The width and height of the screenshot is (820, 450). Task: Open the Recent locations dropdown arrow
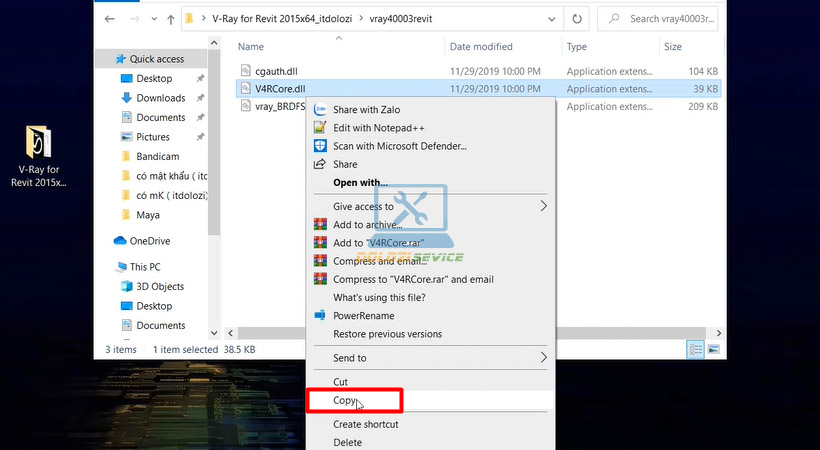pos(154,19)
